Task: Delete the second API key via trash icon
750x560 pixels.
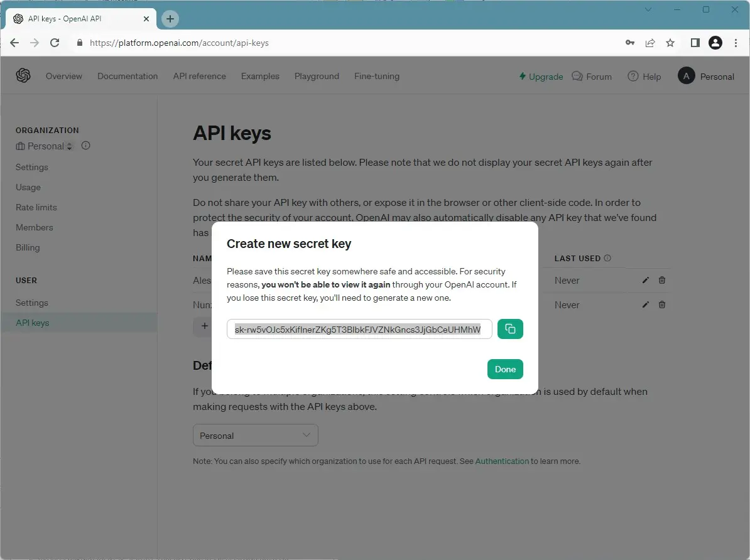Action: pyautogui.click(x=662, y=304)
